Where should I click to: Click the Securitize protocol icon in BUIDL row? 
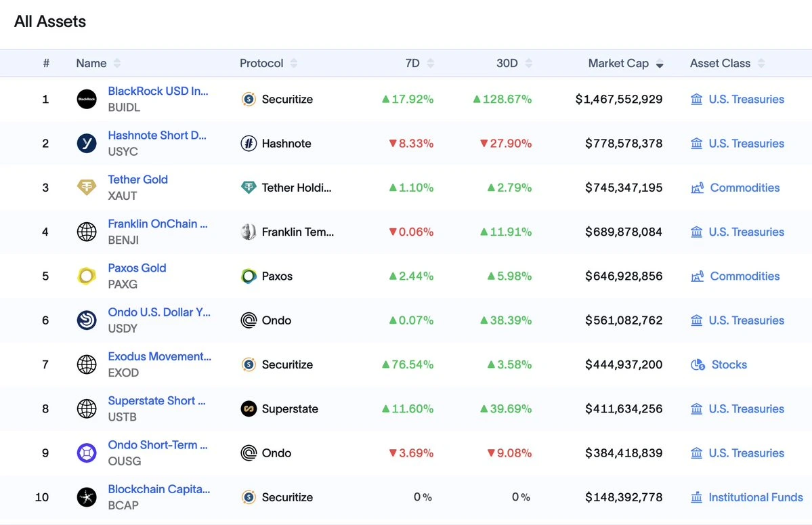[x=249, y=99]
